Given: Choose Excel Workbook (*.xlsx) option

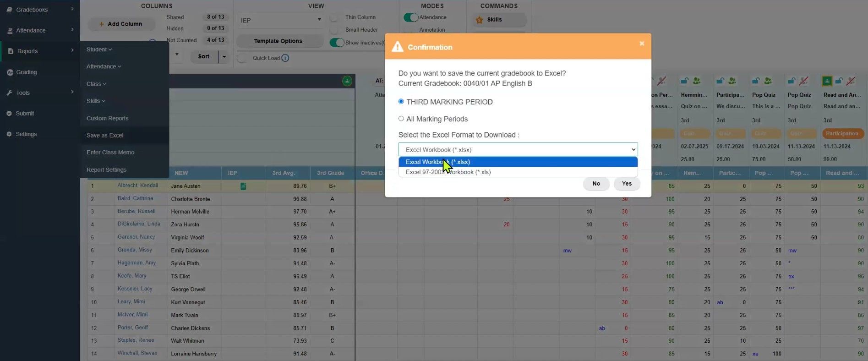Looking at the screenshot, I should (518, 162).
